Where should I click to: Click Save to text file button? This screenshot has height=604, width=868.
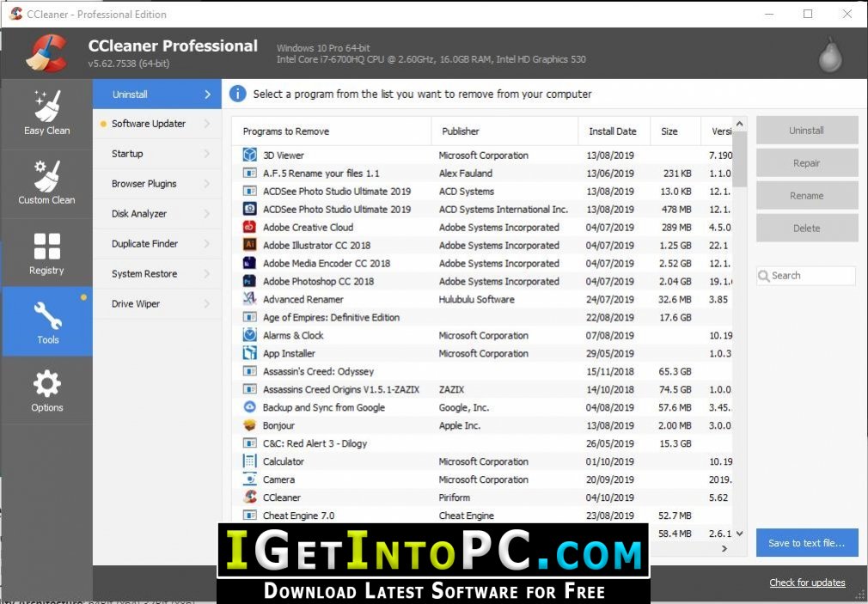point(806,543)
